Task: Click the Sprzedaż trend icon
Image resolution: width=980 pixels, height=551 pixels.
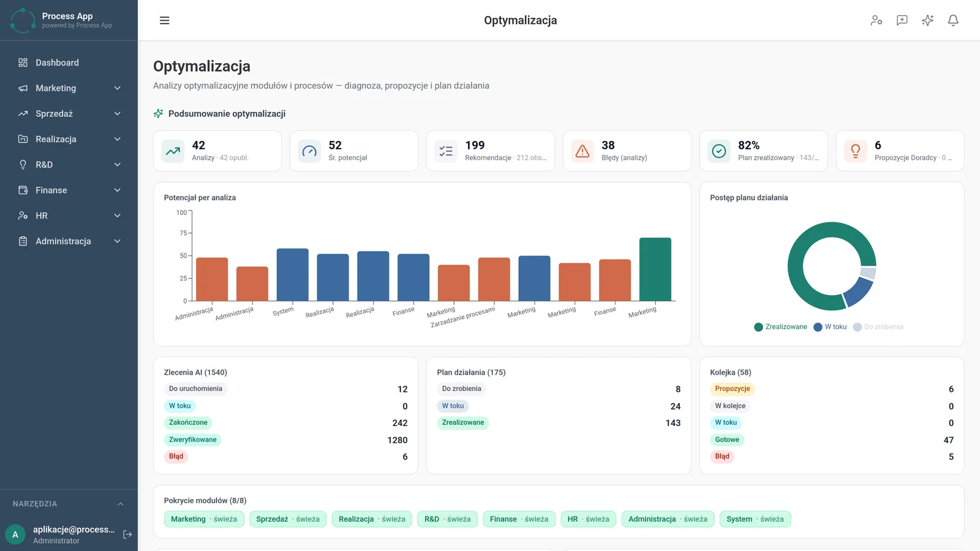Action: [x=23, y=114]
